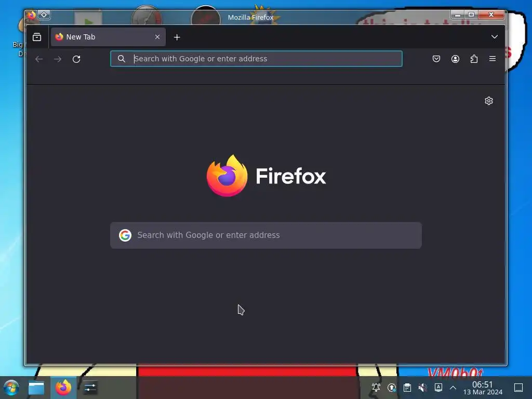Open muted volume icon in tray
Viewport: 532px width, 399px height.
coord(423,388)
